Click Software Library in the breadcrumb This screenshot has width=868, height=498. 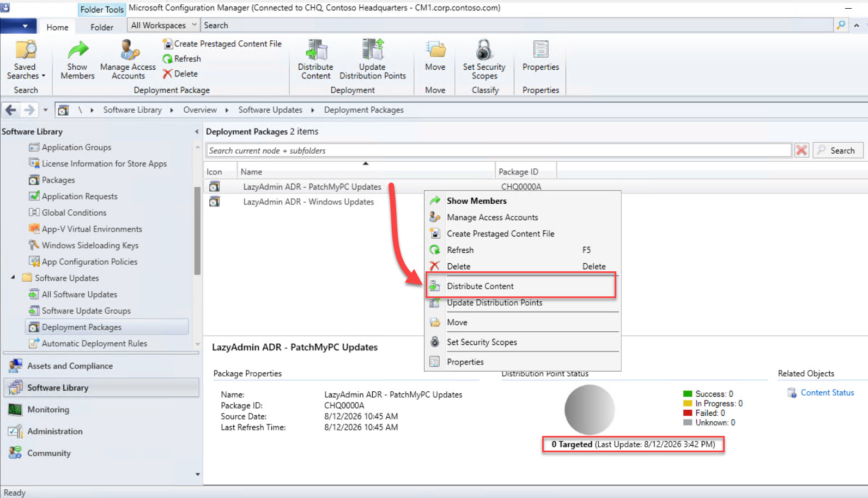[x=132, y=110]
